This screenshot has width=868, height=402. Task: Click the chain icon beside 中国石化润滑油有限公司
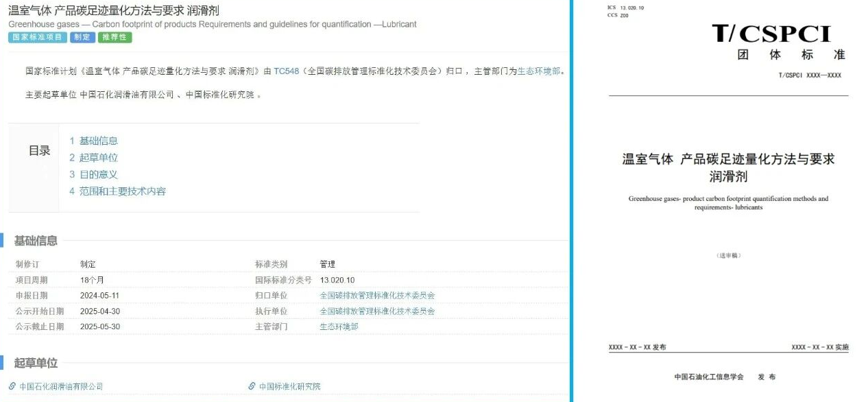coord(12,386)
